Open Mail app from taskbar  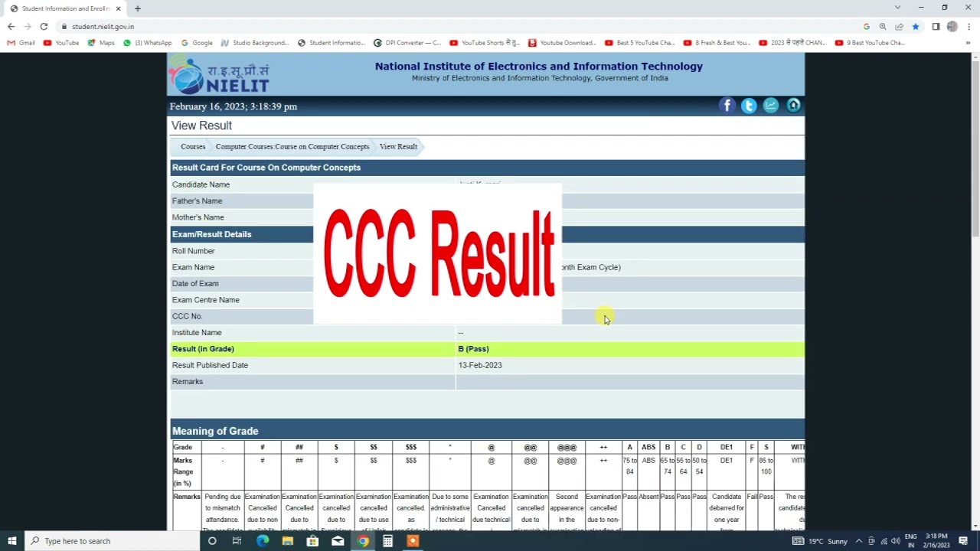tap(338, 541)
